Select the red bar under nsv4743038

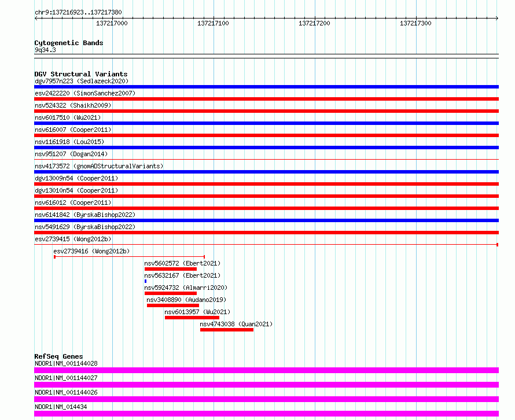(227, 330)
